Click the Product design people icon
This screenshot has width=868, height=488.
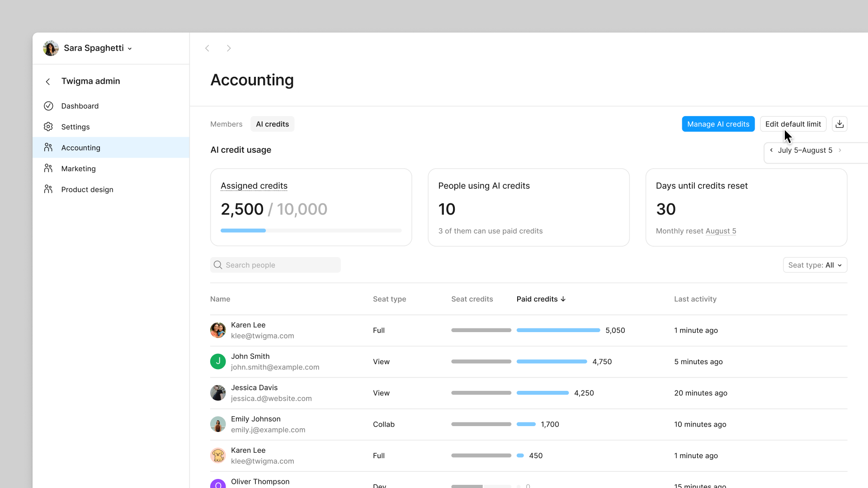48,189
